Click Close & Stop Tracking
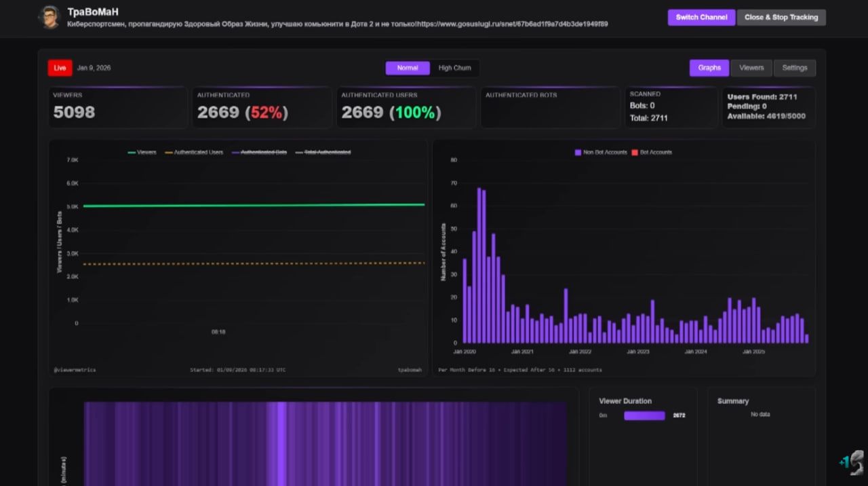Viewport: 868px width, 486px height. [781, 18]
